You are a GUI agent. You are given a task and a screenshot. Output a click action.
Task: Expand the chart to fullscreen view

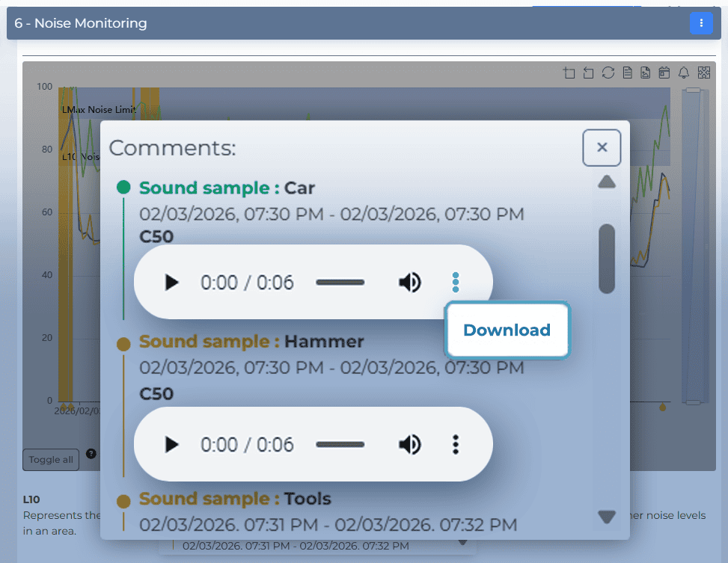(704, 73)
